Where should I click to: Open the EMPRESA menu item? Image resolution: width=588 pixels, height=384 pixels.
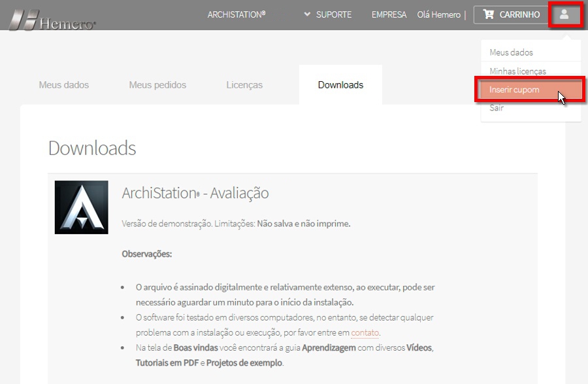(389, 14)
